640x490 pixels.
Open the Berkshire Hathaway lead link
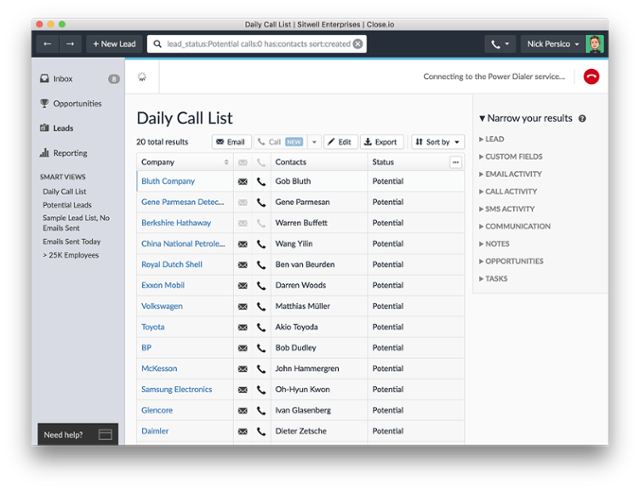(176, 223)
